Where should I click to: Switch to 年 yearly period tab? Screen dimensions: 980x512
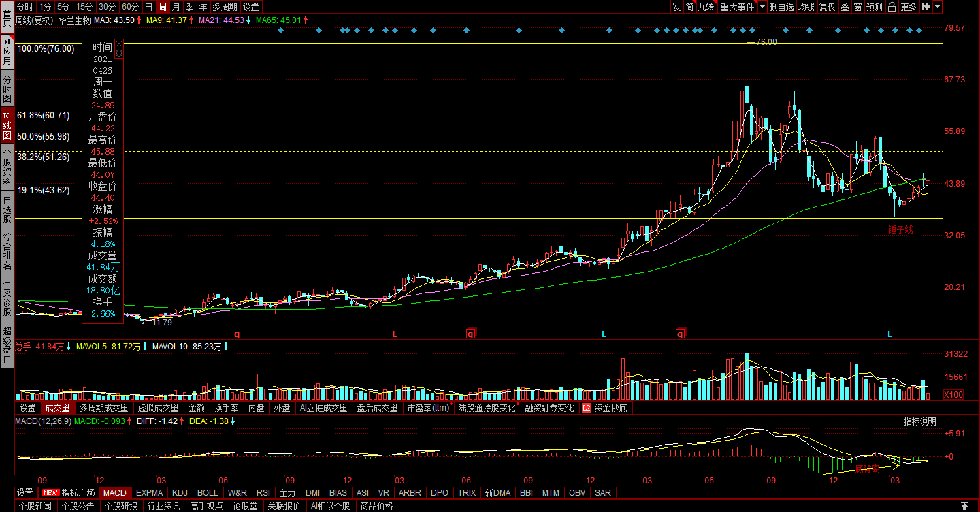point(203,7)
